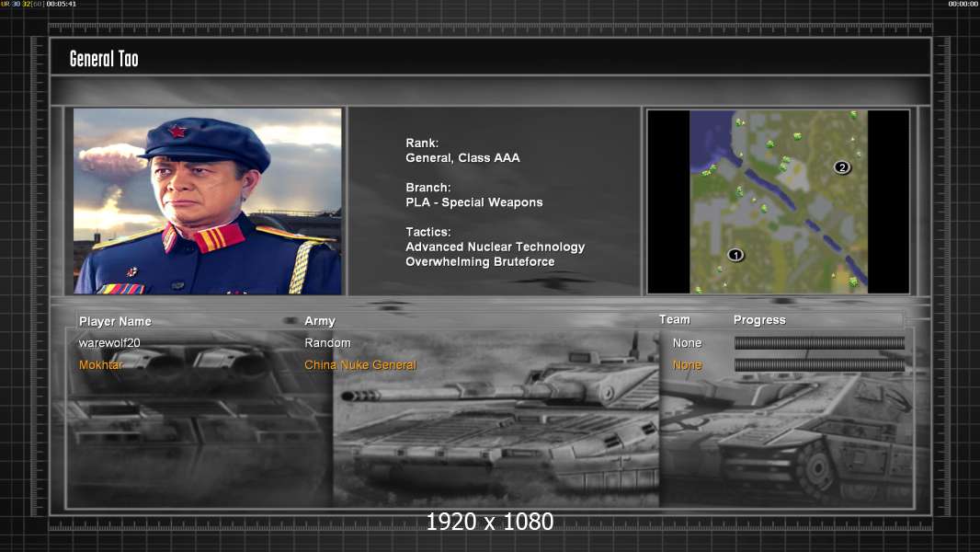Viewport: 980px width, 552px height.
Task: Click the "General, Class AAA" rank value
Action: (x=462, y=158)
